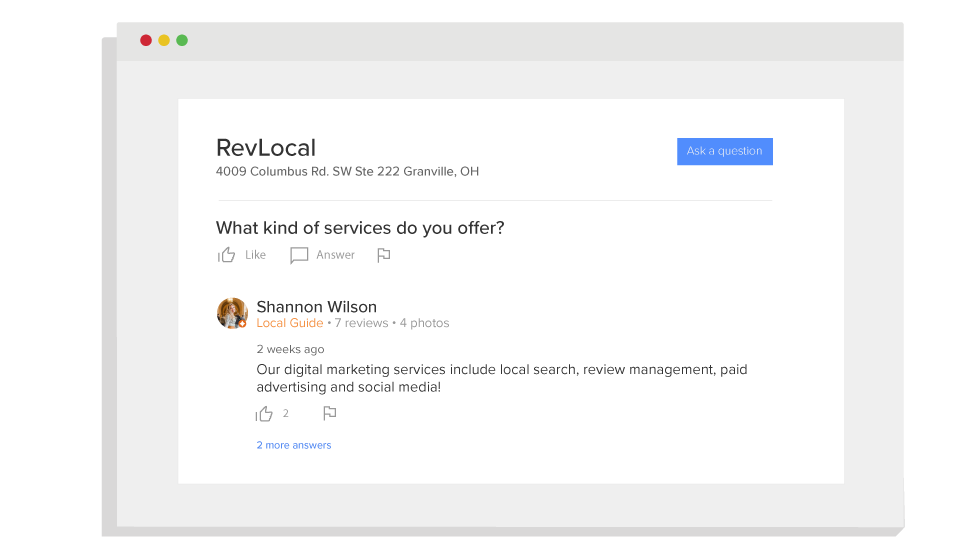The height and width of the screenshot is (560, 980).
Task: Close the window with the red button
Action: [x=146, y=41]
